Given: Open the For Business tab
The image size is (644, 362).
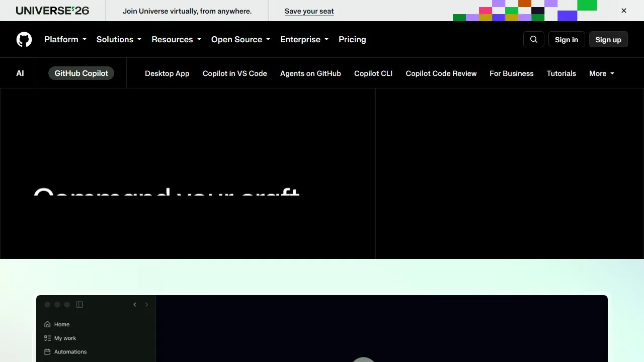Looking at the screenshot, I should click(512, 73).
